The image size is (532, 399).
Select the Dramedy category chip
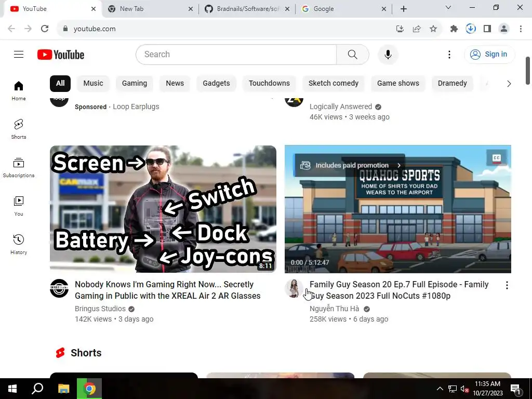pyautogui.click(x=453, y=84)
